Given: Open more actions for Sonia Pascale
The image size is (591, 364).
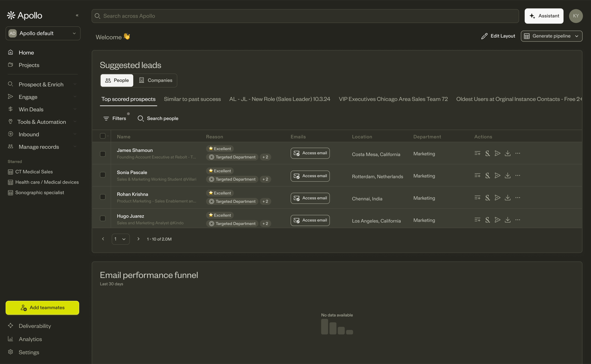Looking at the screenshot, I should click(x=518, y=175).
